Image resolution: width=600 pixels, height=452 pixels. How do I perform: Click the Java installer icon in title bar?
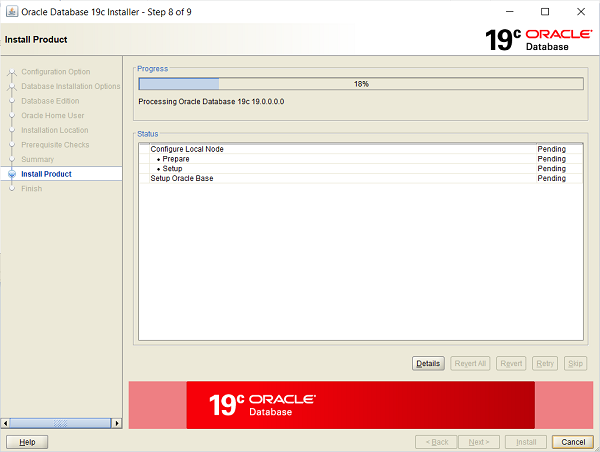(12, 11)
